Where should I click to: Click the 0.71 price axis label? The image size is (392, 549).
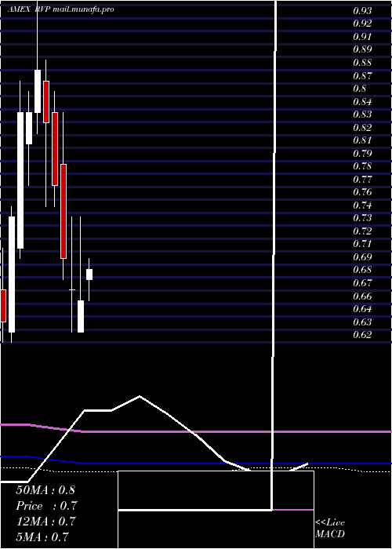(x=362, y=244)
